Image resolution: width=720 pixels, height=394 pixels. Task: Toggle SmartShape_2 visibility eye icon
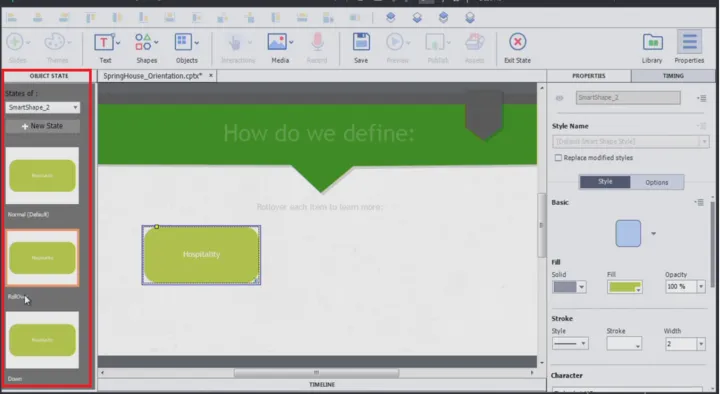click(x=559, y=98)
